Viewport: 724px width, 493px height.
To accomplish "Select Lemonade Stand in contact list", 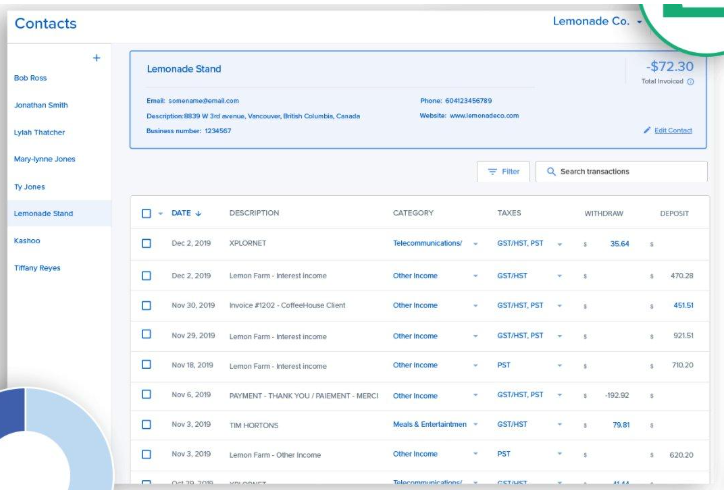I will point(43,214).
